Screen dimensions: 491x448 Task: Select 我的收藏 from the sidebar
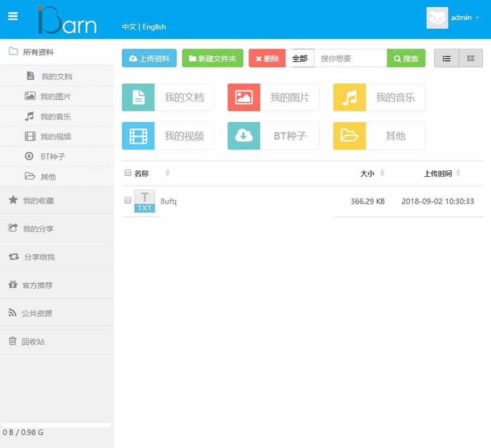pyautogui.click(x=38, y=201)
